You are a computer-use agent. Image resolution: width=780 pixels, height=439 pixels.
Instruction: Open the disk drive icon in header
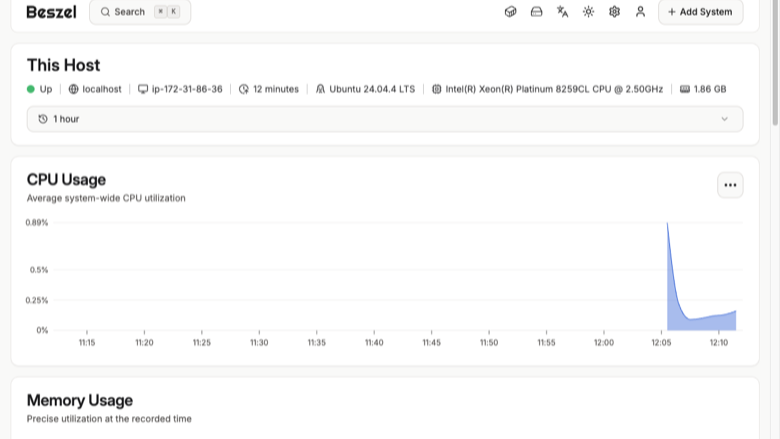point(536,12)
